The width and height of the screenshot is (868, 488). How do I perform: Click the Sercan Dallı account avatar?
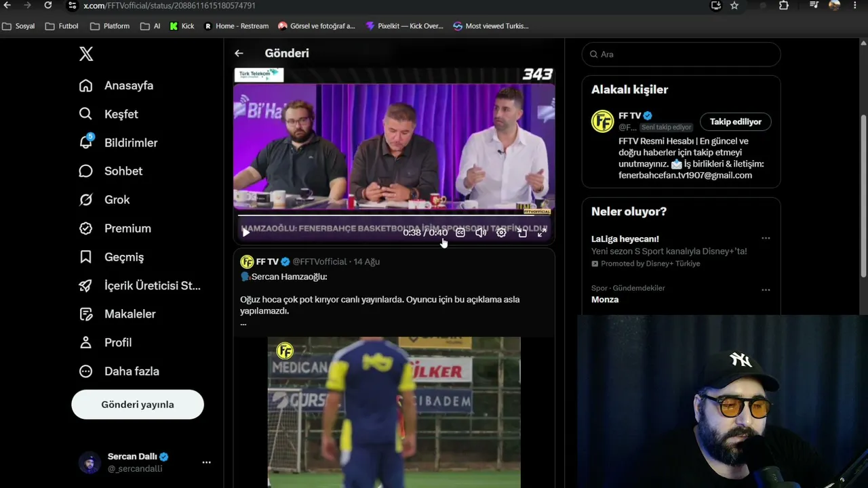[90, 462]
